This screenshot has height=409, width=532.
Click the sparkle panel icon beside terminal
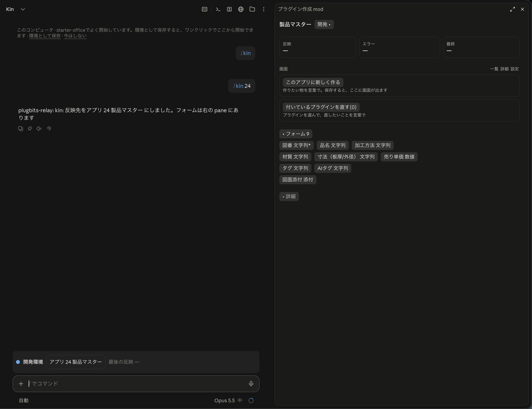point(229,9)
